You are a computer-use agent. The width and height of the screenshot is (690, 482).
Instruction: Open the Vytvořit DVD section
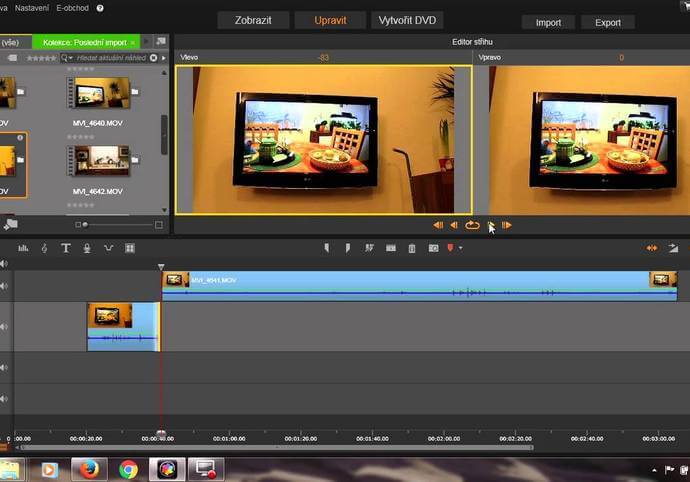(x=407, y=20)
